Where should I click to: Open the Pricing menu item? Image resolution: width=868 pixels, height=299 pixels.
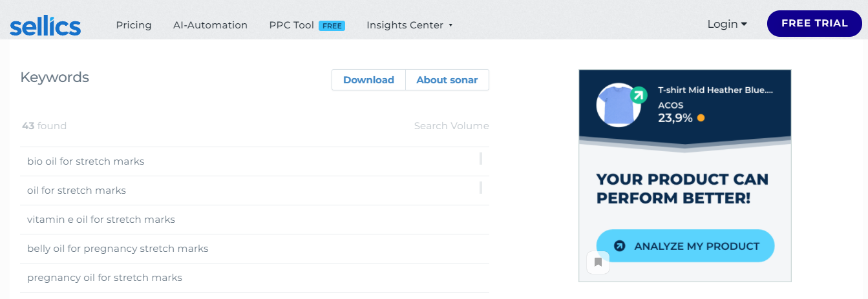point(134,25)
